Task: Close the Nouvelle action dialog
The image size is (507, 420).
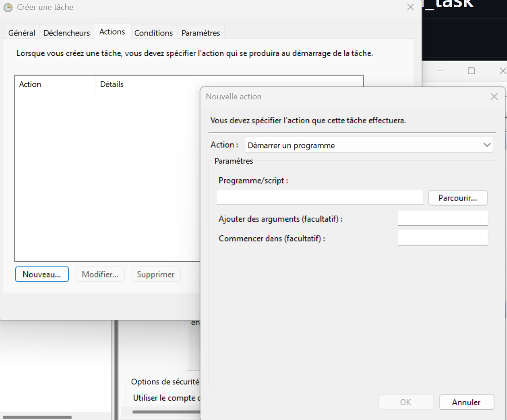Action: tap(494, 96)
